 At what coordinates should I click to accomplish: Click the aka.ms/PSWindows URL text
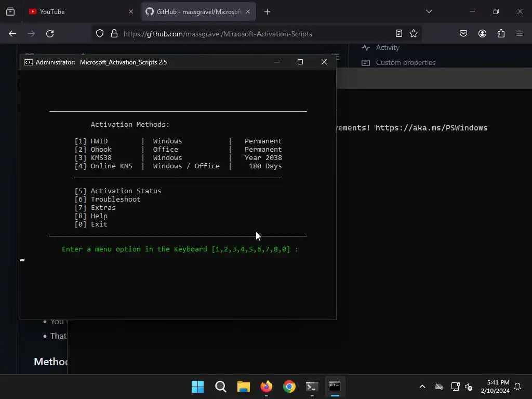(431, 128)
